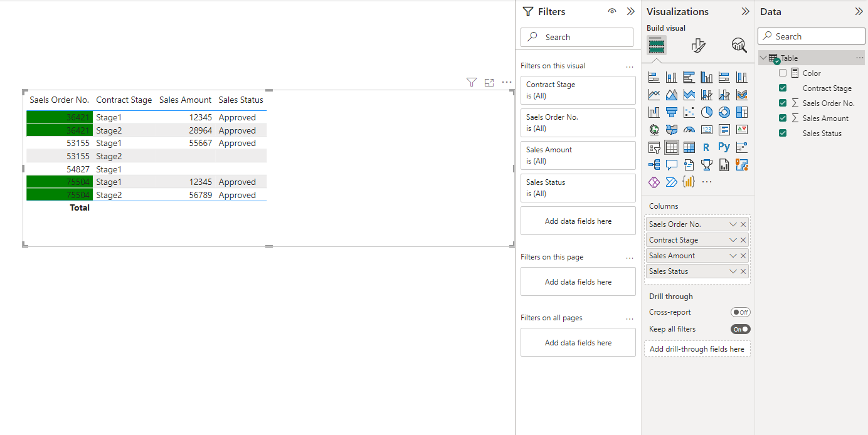Choose the stacked bar chart visual
Image resolution: width=868 pixels, height=435 pixels.
(654, 78)
